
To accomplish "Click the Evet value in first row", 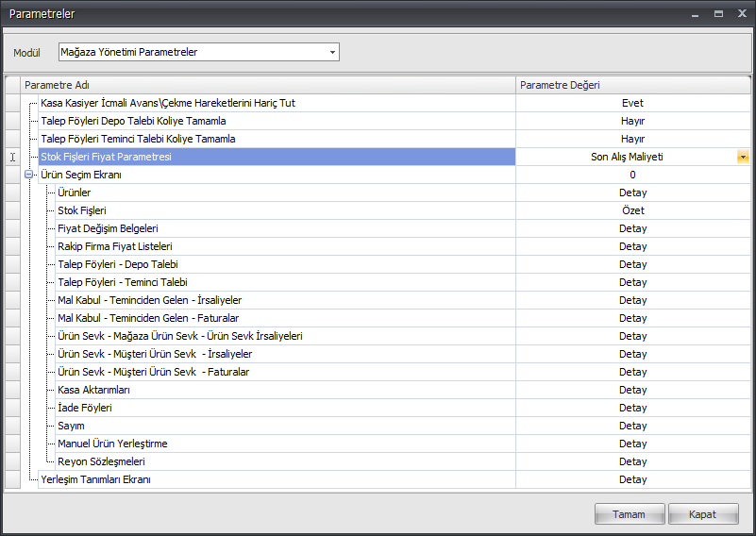I will (633, 103).
